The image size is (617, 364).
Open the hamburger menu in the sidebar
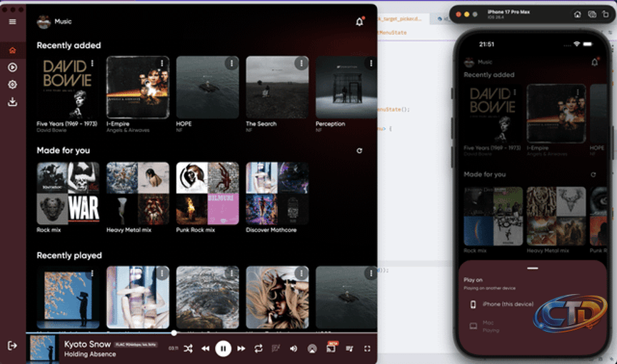pyautogui.click(x=13, y=21)
